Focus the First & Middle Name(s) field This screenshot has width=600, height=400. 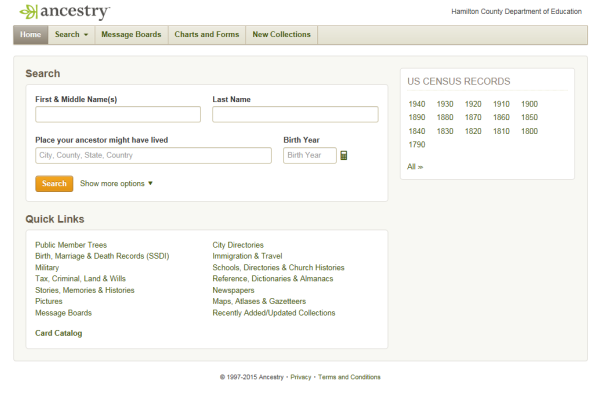point(118,114)
